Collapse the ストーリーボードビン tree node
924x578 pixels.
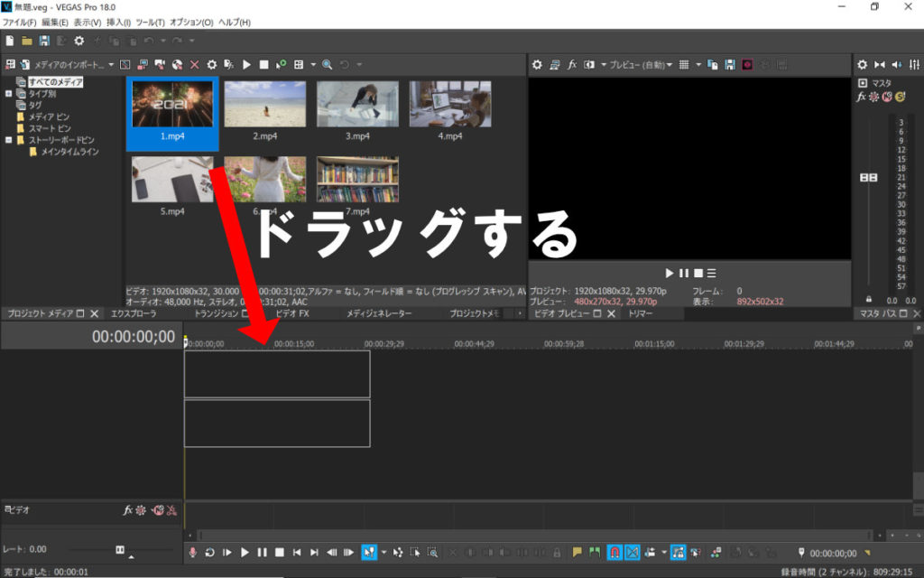point(9,140)
